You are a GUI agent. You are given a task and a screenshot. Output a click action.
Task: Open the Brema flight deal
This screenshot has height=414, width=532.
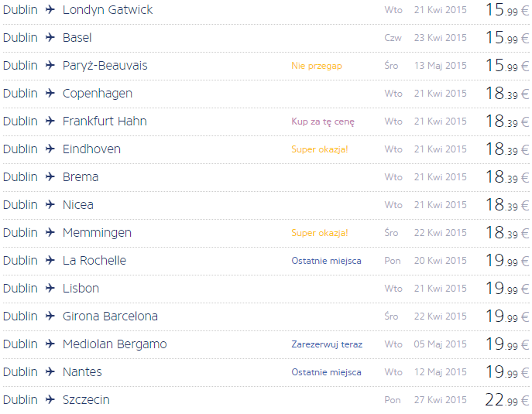tap(81, 176)
